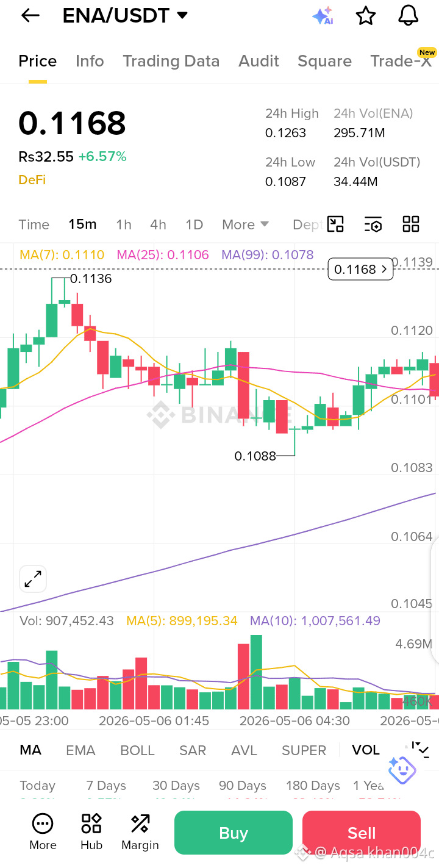Select the EMA indicator
This screenshot has height=868, width=439.
pos(80,750)
